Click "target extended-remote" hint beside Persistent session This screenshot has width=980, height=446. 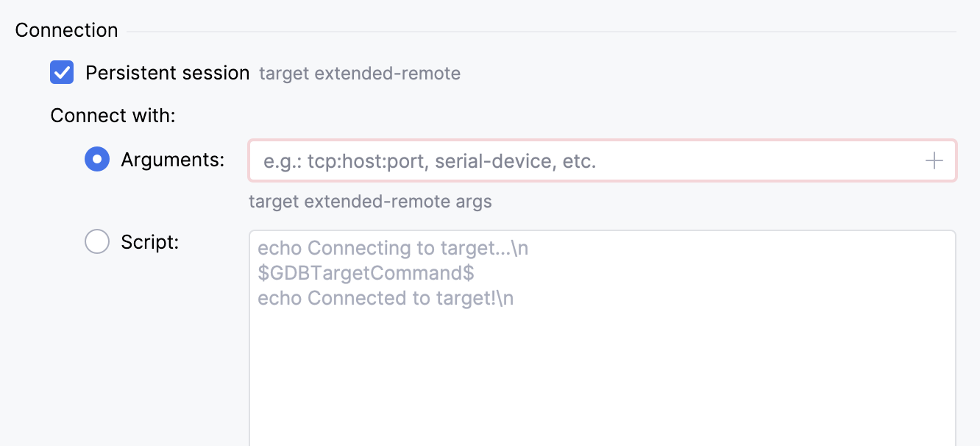pos(360,74)
